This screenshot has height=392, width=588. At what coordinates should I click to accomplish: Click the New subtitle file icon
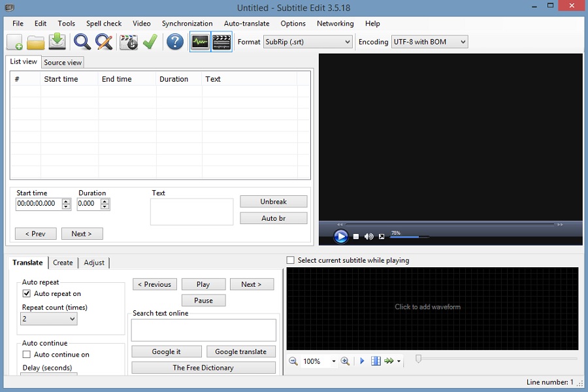point(14,42)
